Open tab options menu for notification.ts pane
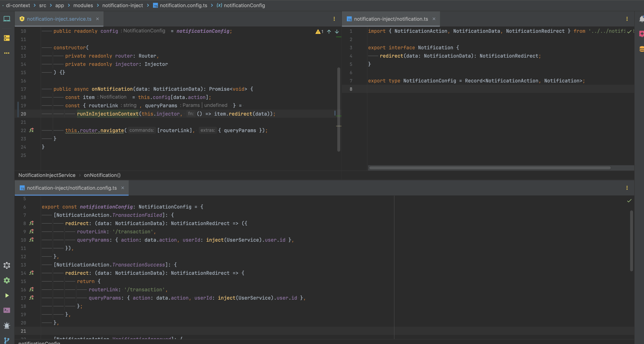 pyautogui.click(x=627, y=19)
